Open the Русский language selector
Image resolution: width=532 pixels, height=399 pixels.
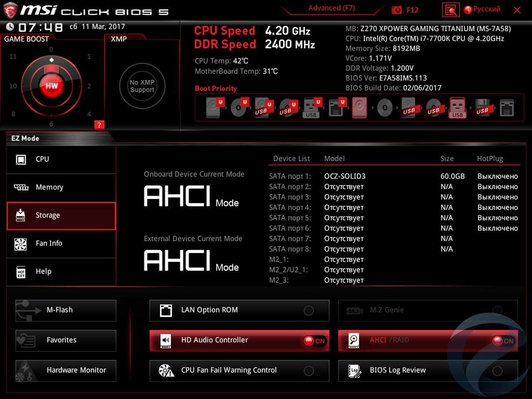click(x=482, y=9)
